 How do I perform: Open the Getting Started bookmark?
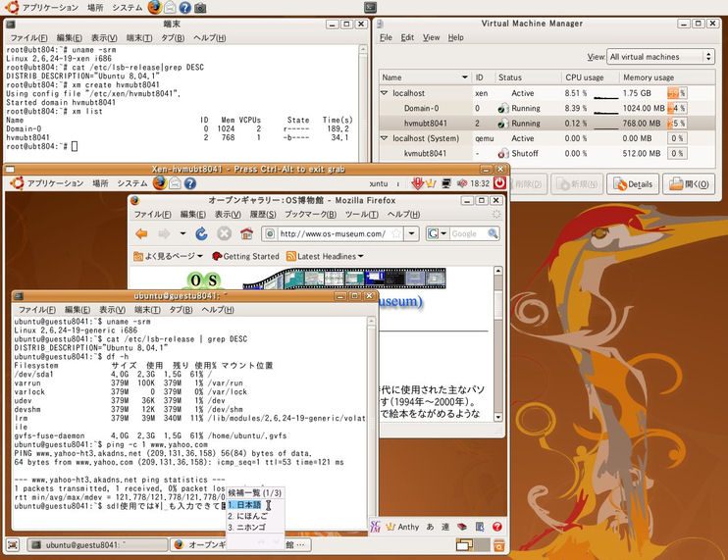click(x=245, y=256)
